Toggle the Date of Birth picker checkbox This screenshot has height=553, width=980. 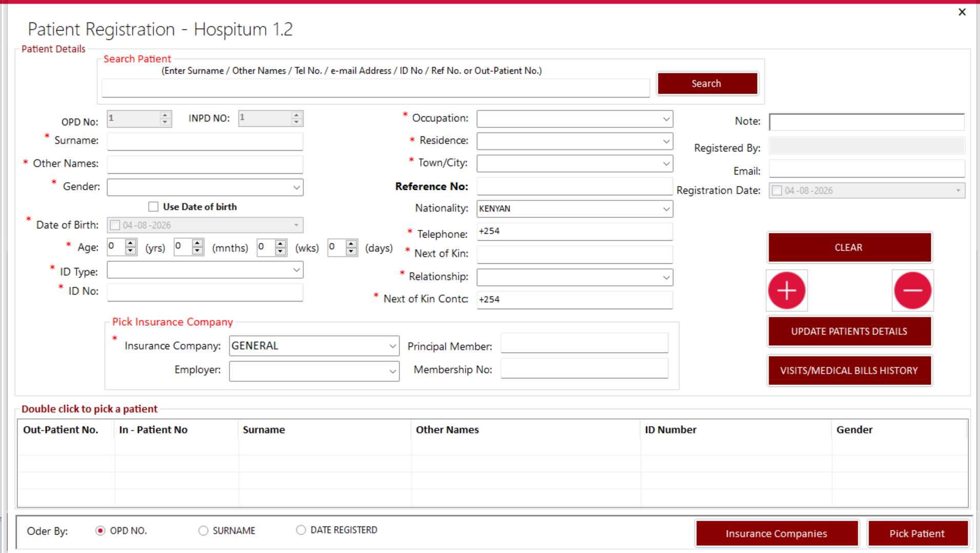click(x=115, y=225)
